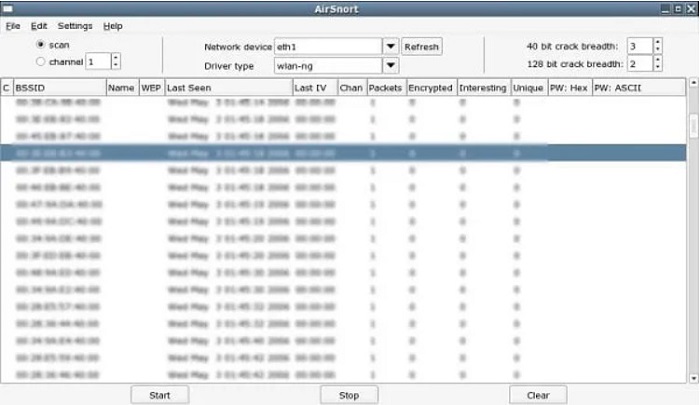Increase channel number with up arrow

(116, 57)
